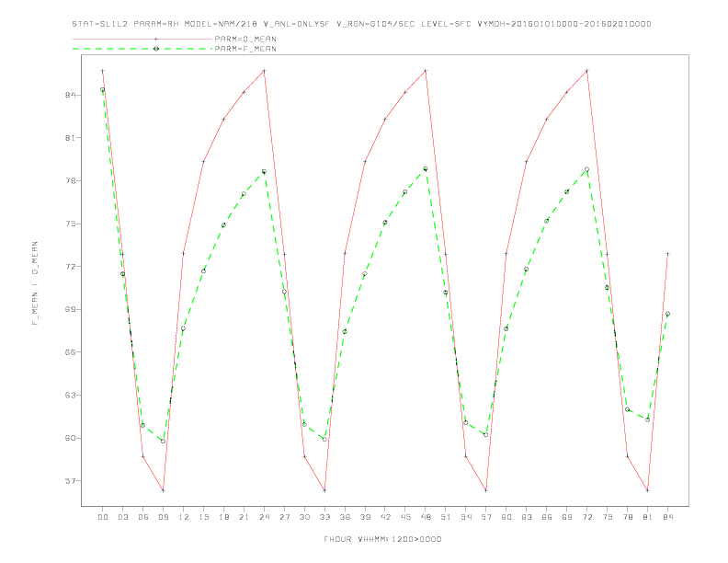728x563 pixels.
Task: Click the x-axis forecast hour label 33
Action: [324, 517]
